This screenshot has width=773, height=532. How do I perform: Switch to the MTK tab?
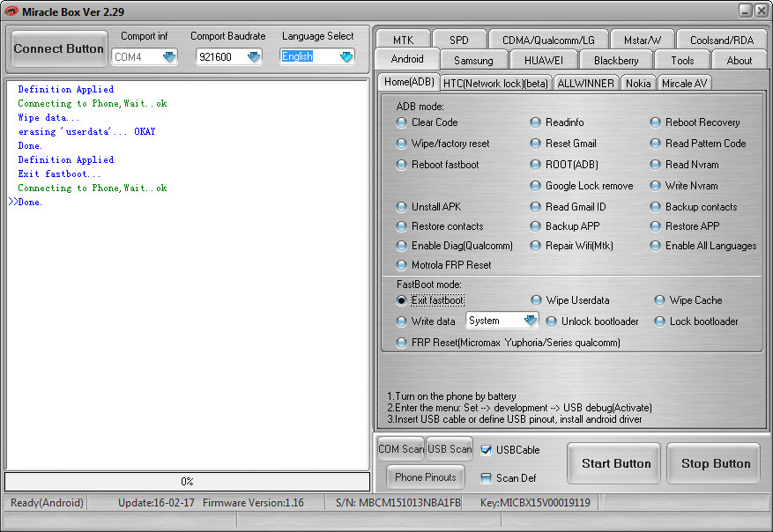click(404, 40)
